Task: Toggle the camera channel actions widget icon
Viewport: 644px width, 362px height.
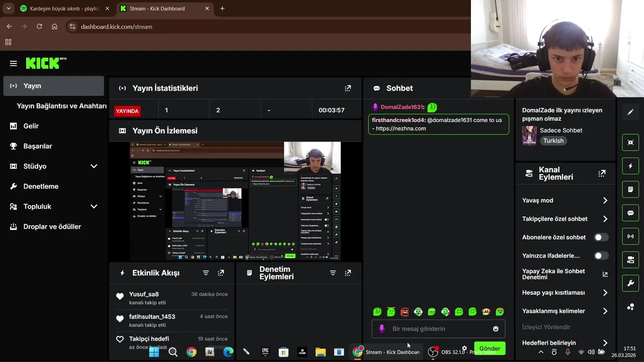Action: (x=630, y=260)
